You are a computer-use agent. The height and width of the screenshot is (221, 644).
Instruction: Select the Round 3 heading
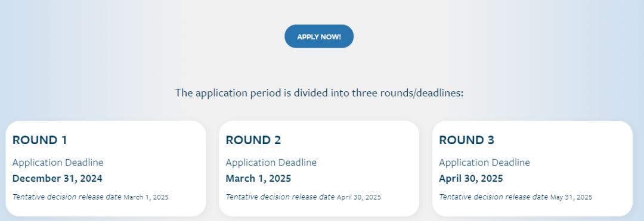click(x=466, y=140)
